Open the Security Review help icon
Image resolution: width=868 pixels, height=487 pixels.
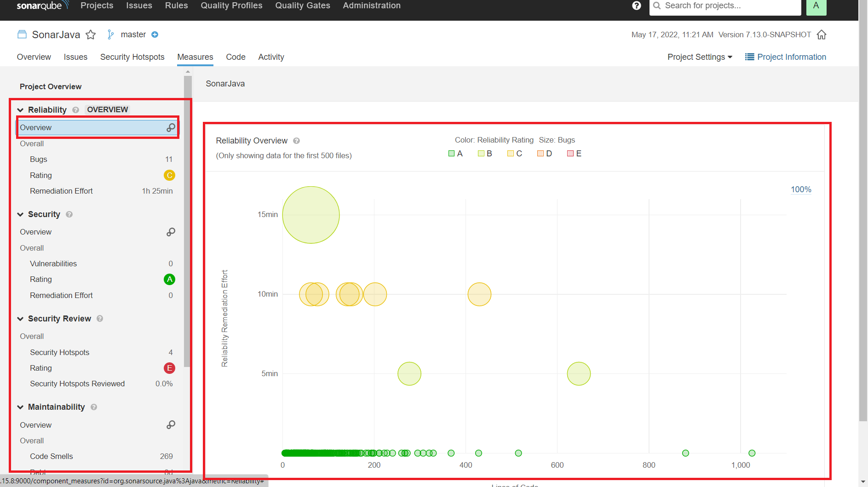pyautogui.click(x=100, y=319)
